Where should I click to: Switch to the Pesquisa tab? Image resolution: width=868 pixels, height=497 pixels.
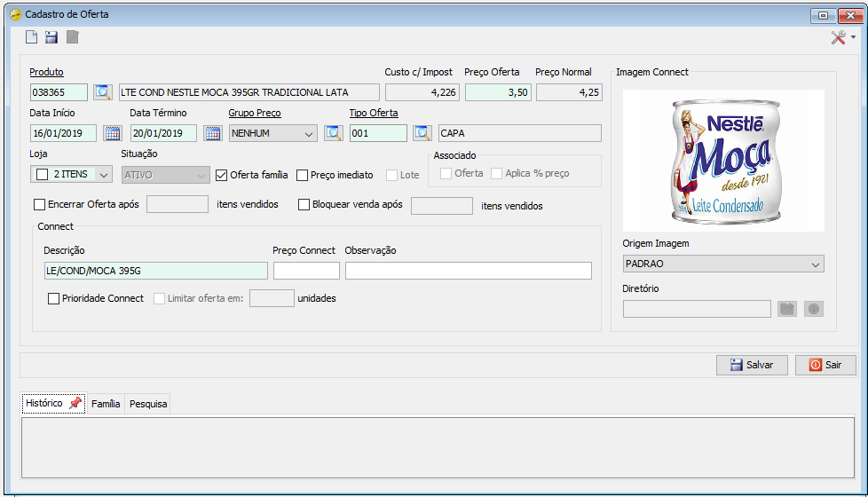(148, 404)
